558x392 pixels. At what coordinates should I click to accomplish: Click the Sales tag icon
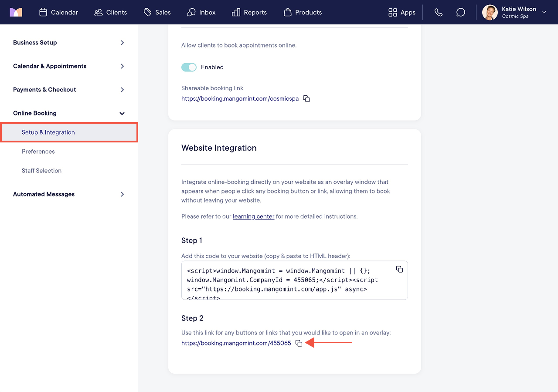(148, 12)
